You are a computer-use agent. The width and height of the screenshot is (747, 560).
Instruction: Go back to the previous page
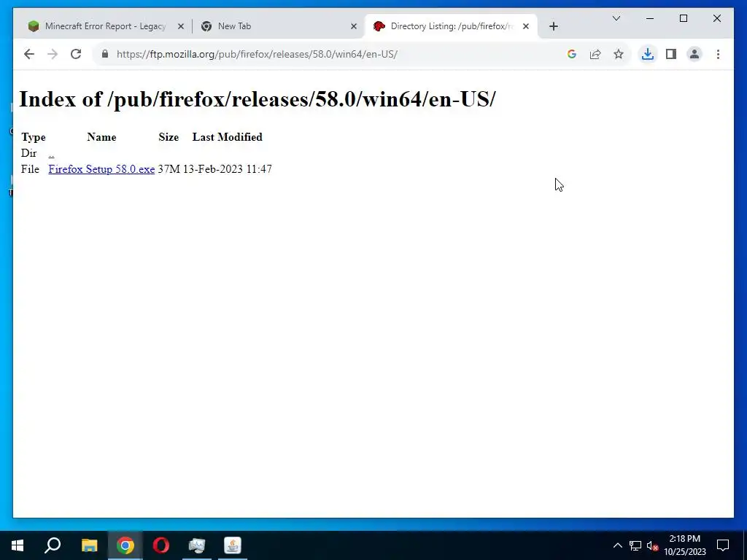[x=29, y=54]
